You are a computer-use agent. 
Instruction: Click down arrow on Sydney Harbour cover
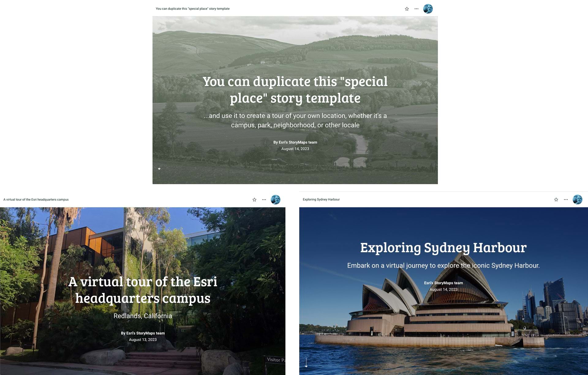coord(306,363)
